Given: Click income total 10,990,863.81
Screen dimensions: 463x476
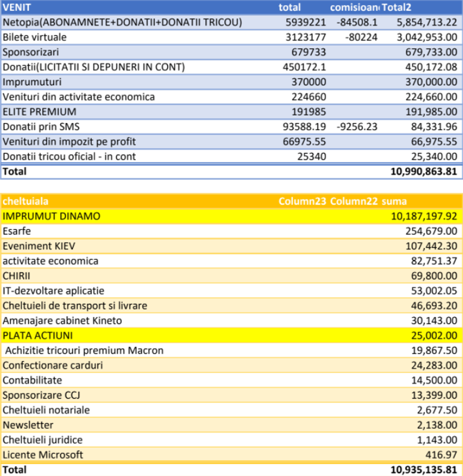Looking at the screenshot, I should pos(424,172).
